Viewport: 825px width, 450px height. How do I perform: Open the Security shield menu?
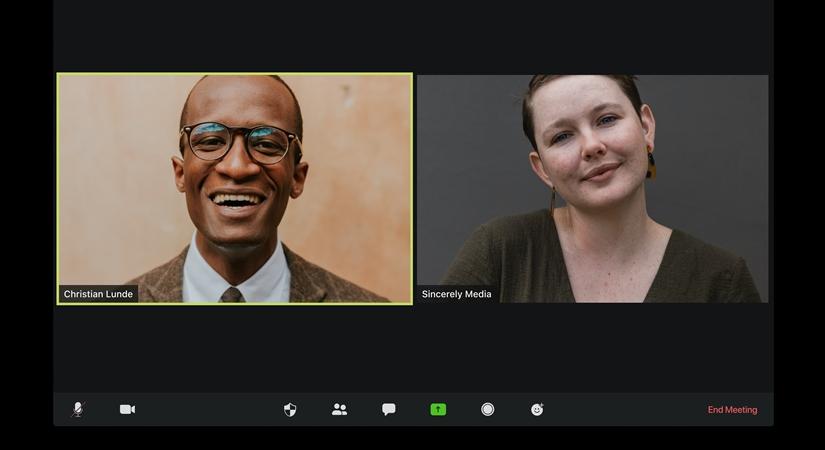pos(290,409)
